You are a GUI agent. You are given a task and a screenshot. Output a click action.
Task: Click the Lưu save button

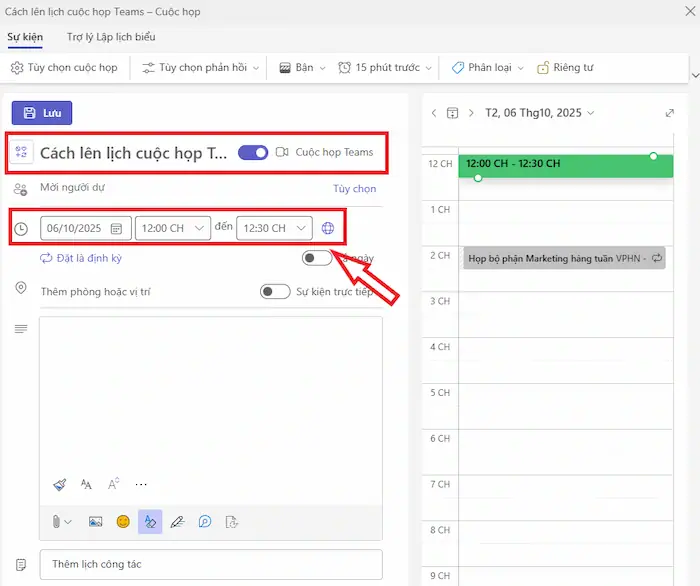pyautogui.click(x=42, y=113)
